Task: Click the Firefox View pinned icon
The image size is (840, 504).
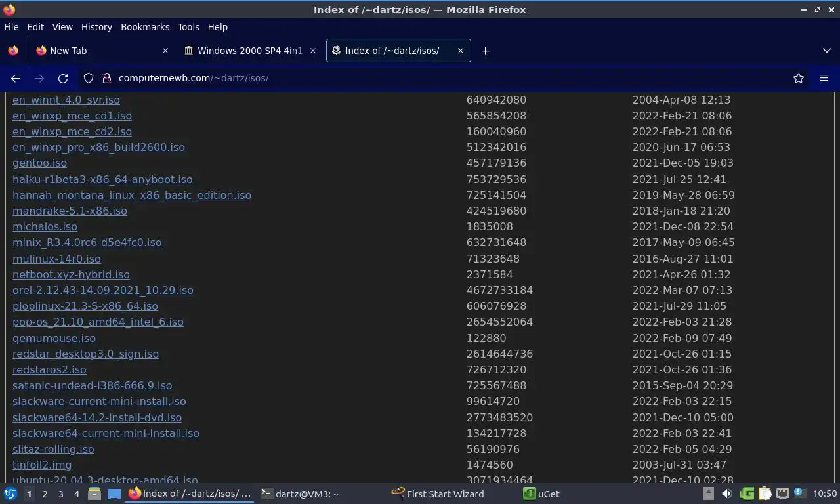Action: [x=13, y=51]
